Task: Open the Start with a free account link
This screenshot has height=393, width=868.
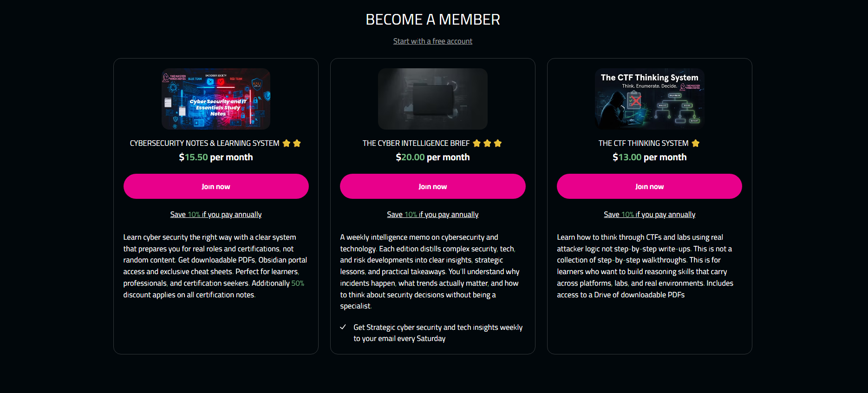Action: (x=432, y=41)
